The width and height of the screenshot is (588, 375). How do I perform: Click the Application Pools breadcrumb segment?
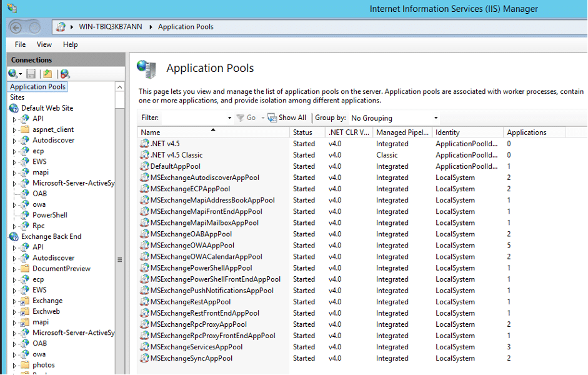(x=186, y=27)
